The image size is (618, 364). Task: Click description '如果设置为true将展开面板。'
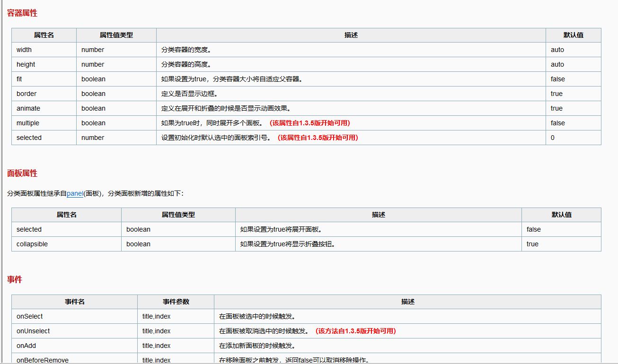pos(281,229)
